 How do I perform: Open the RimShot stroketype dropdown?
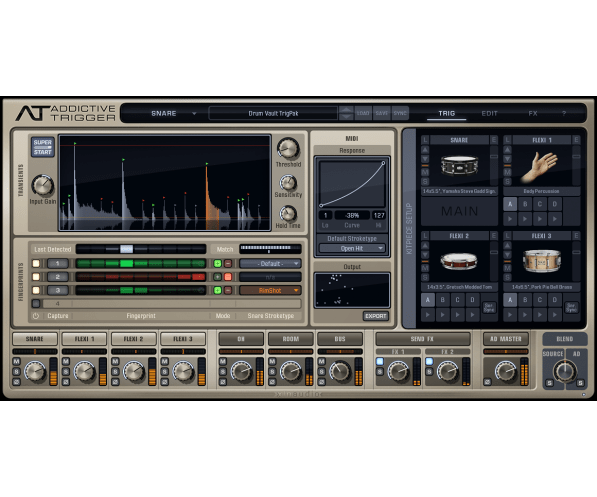[x=270, y=291]
